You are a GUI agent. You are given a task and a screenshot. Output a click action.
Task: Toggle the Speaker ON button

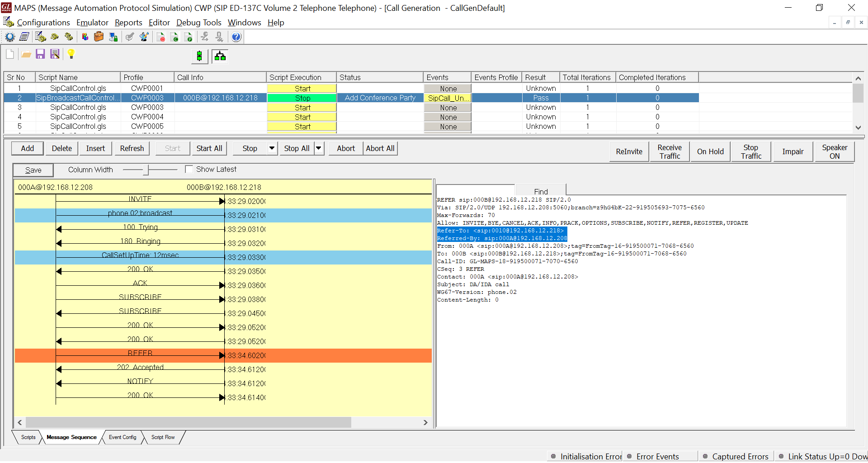[834, 152]
